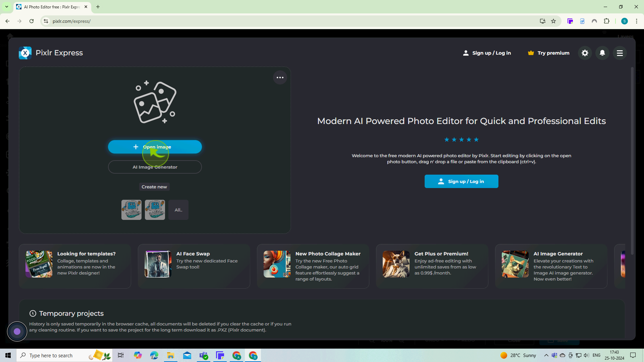Click the purple screen recorder circle
This screenshot has width=644, height=362.
17,331
